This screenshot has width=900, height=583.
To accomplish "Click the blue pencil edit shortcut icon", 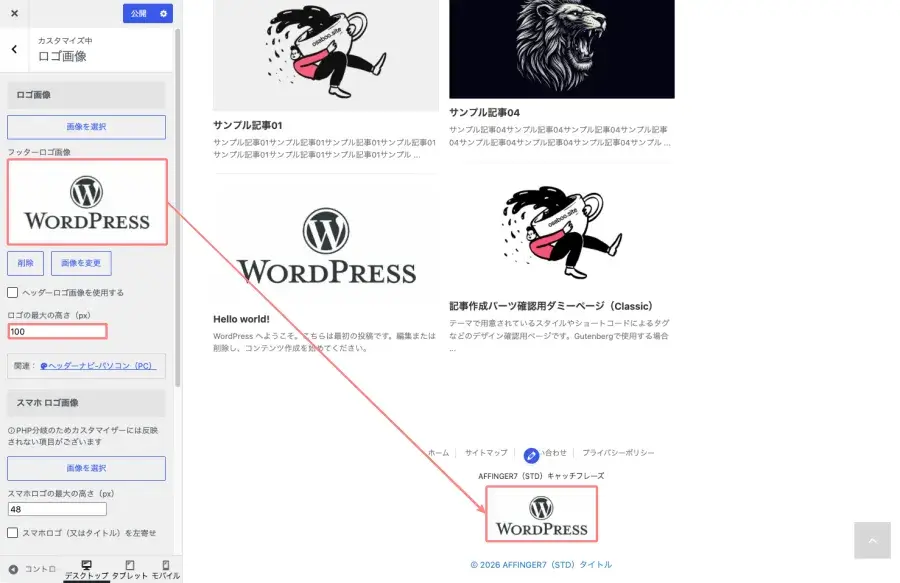I will [x=532, y=456].
